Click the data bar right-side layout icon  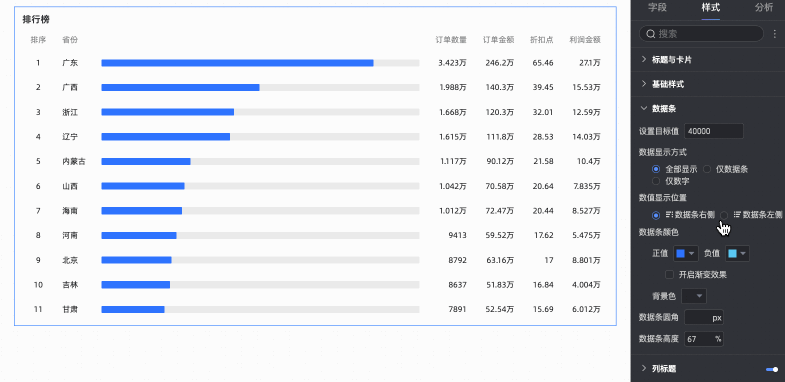[x=669, y=214]
